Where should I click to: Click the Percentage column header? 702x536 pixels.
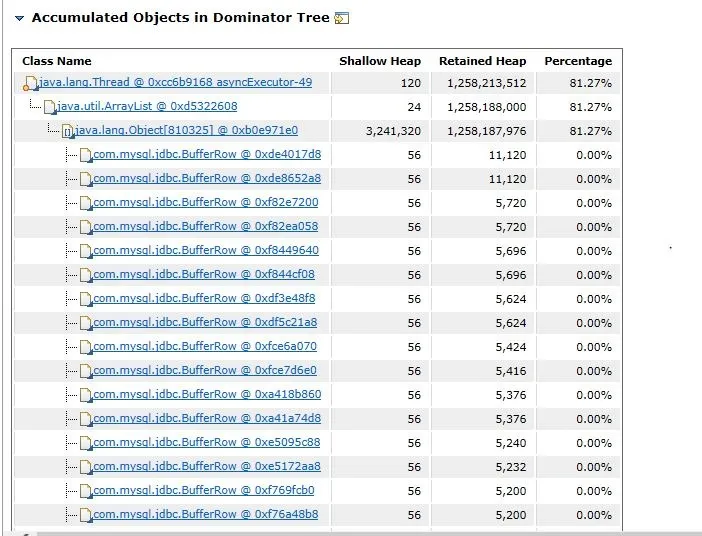click(578, 61)
